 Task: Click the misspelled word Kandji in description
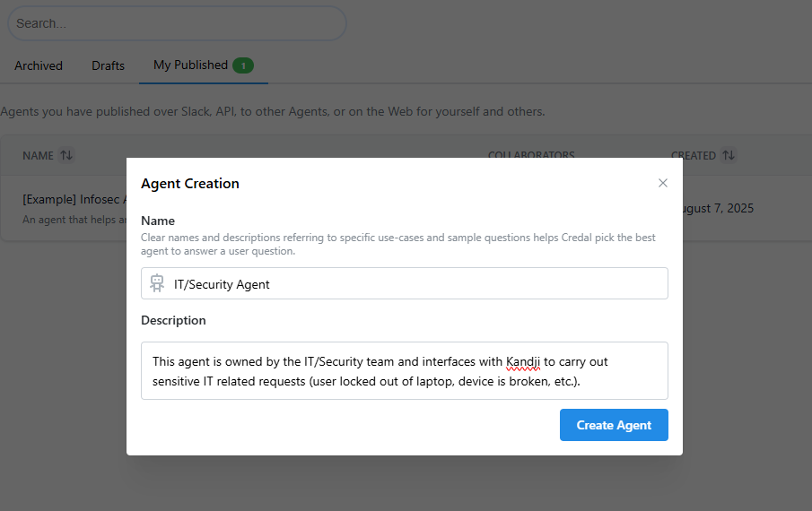coord(523,361)
